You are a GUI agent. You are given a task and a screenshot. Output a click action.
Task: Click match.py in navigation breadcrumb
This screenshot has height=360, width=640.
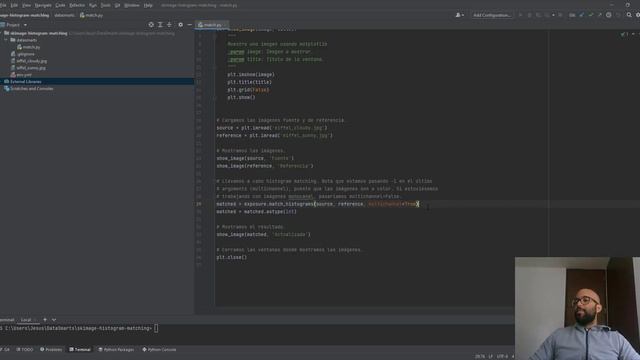pos(91,15)
